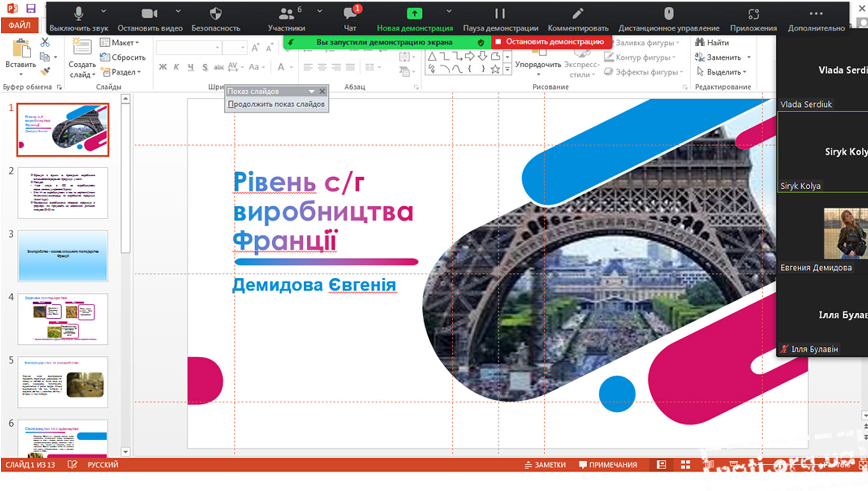Stop camera via Остановить видео
The height and width of the screenshot is (491, 868).
(x=149, y=19)
